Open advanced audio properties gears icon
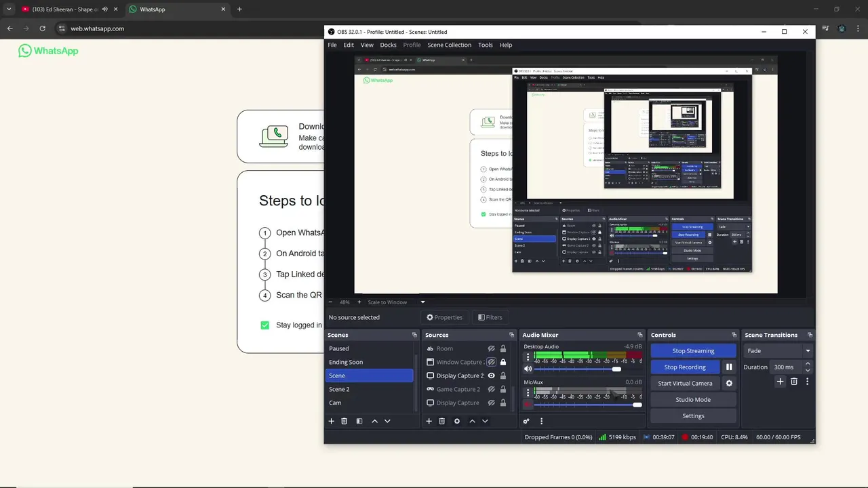This screenshot has height=488, width=868. point(526,421)
